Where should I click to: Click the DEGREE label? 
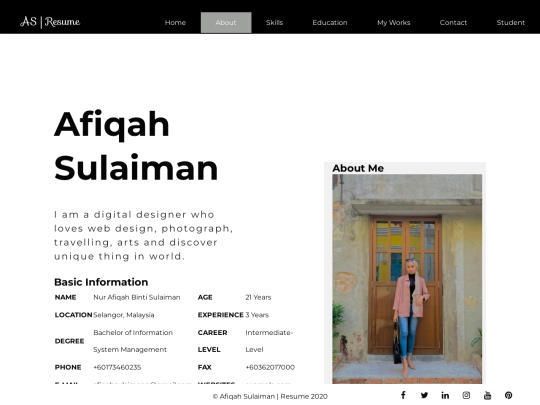[x=69, y=341]
